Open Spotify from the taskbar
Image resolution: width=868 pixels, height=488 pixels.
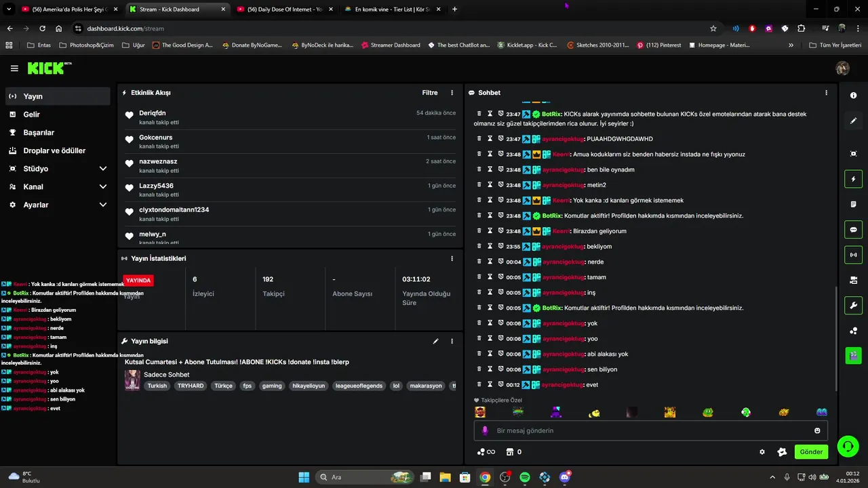click(525, 477)
